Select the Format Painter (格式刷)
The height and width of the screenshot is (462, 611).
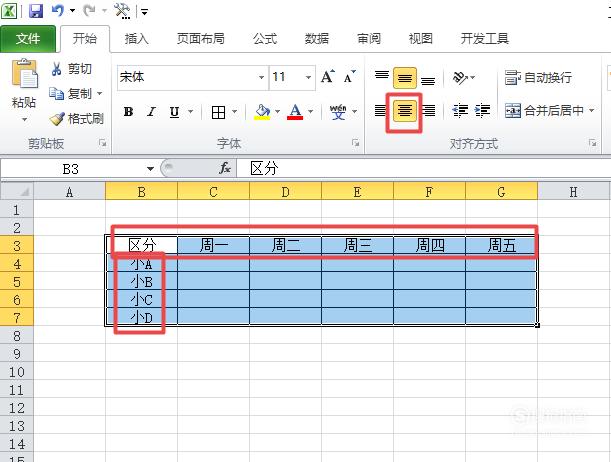tap(77, 118)
